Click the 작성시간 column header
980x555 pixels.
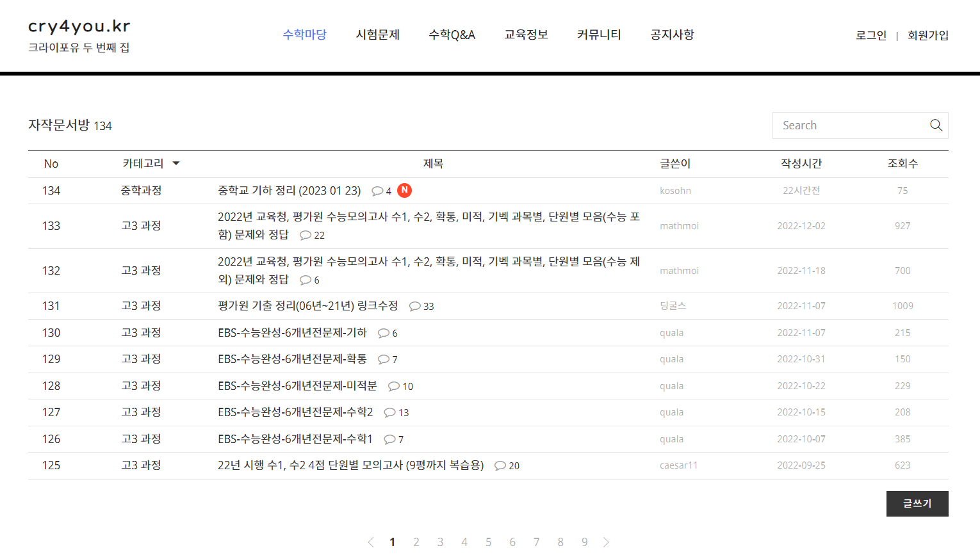[801, 164]
